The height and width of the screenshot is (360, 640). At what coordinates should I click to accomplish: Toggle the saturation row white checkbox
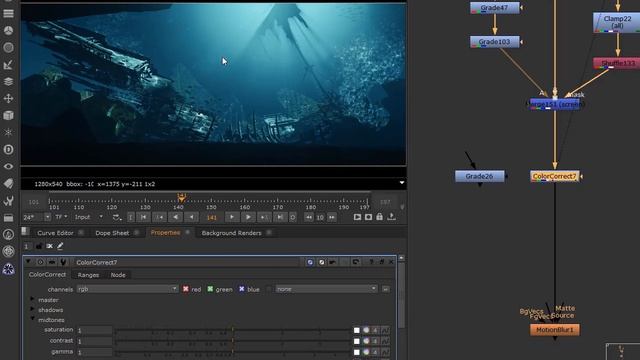(x=357, y=330)
